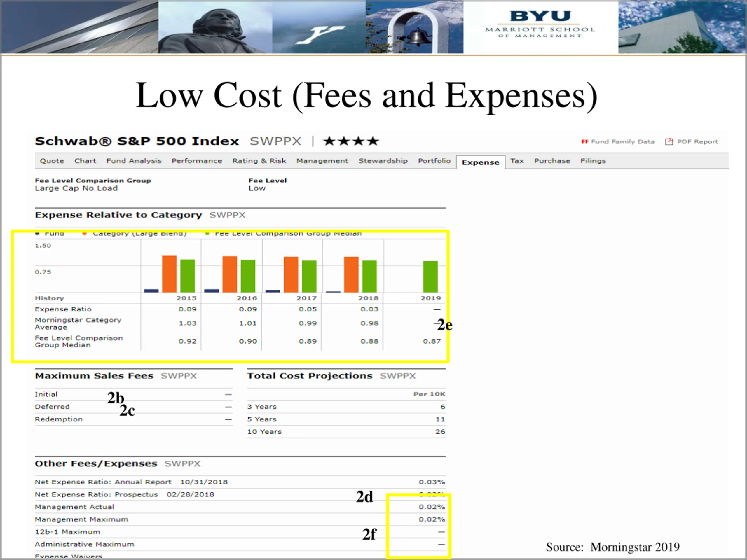This screenshot has width=747, height=560.
Task: Open the Fund Family Data link
Action: pyautogui.click(x=623, y=142)
